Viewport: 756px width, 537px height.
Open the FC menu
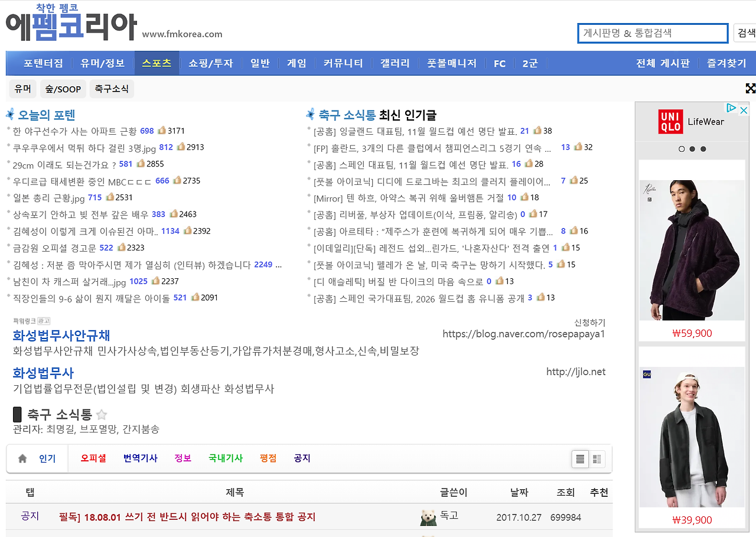pyautogui.click(x=500, y=63)
